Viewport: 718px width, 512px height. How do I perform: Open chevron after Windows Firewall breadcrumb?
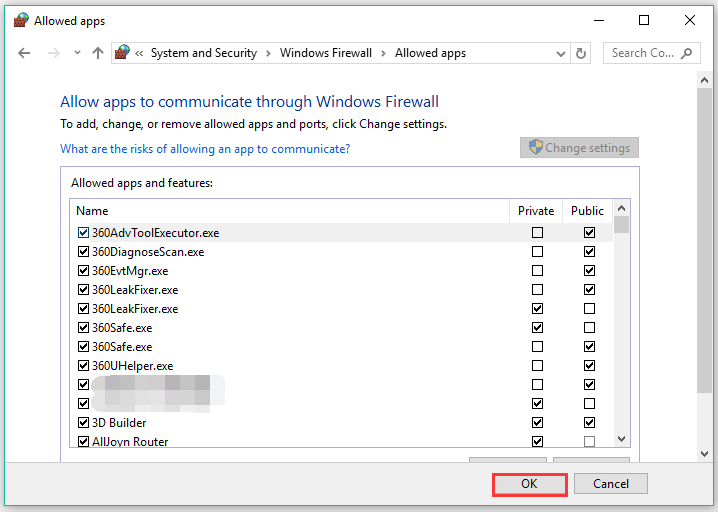point(383,53)
